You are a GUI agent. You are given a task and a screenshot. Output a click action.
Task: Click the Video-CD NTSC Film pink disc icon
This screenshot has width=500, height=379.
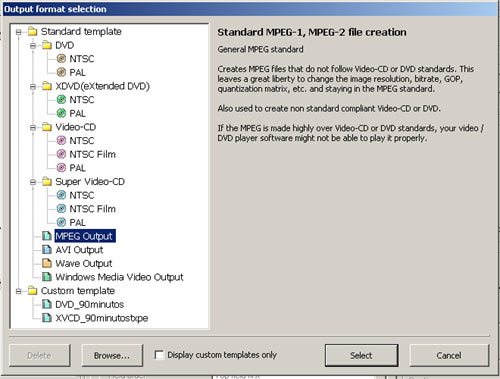61,154
